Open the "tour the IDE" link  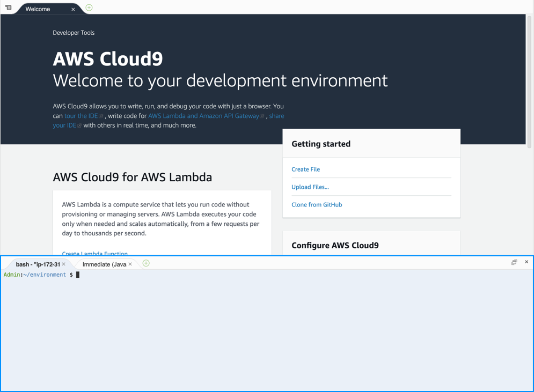(81, 116)
